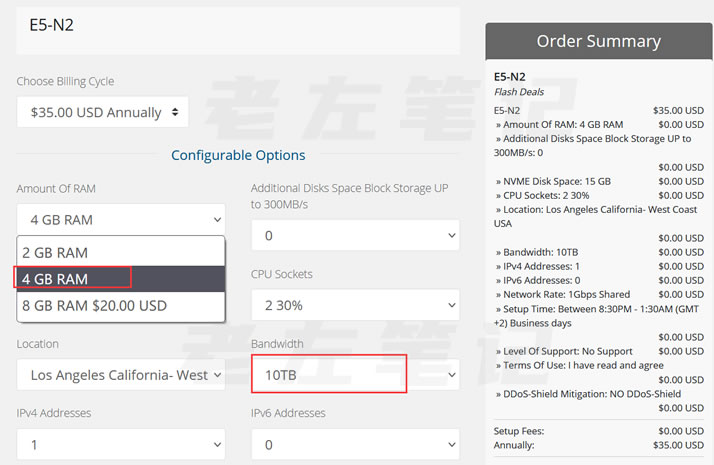The image size is (714, 465).
Task: Click the billing cycle up-down arrows icon
Action: tap(176, 112)
